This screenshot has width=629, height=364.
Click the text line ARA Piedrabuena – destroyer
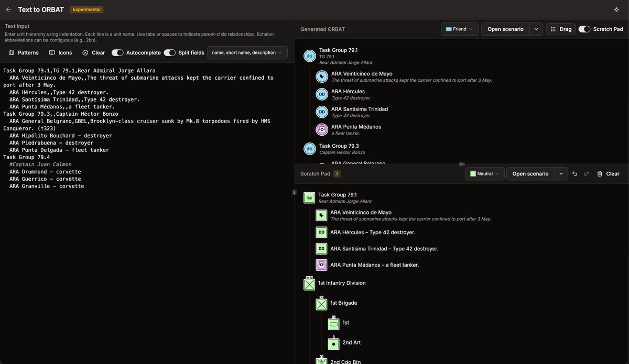click(x=51, y=142)
